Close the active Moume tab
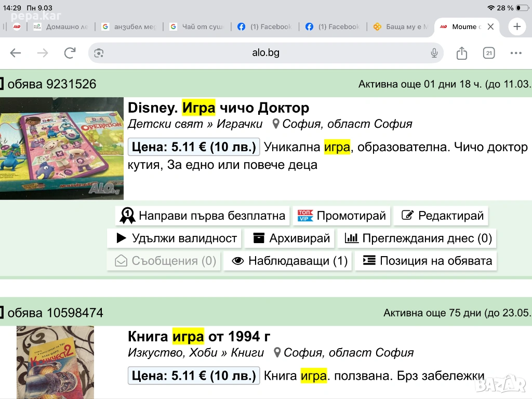This screenshot has height=399, width=532. coord(490,27)
